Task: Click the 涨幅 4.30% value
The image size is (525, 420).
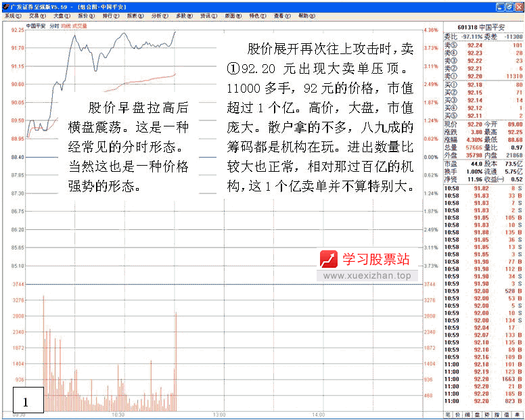Action: click(474, 139)
